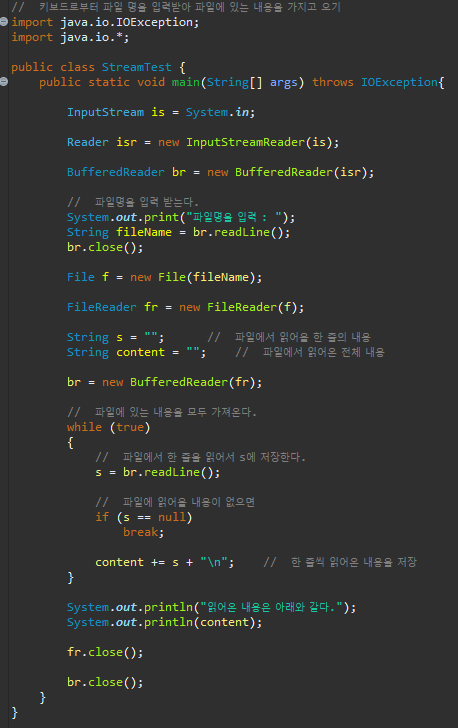This screenshot has height=728, width=458.
Task: Click the "FileReader fr" declaration
Action: tap(112, 307)
